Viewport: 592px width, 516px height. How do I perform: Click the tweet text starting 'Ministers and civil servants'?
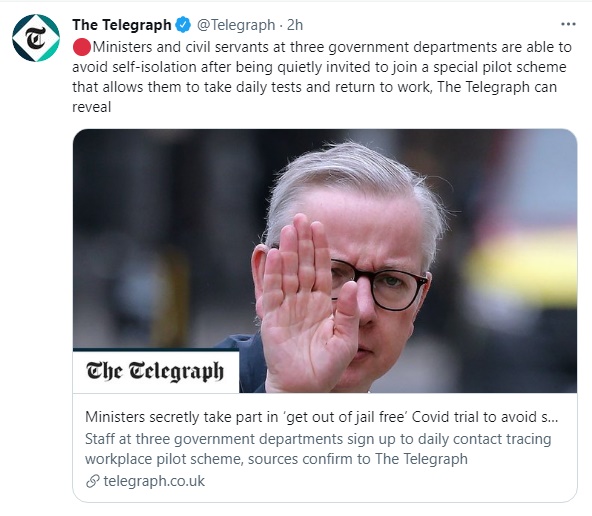click(322, 77)
